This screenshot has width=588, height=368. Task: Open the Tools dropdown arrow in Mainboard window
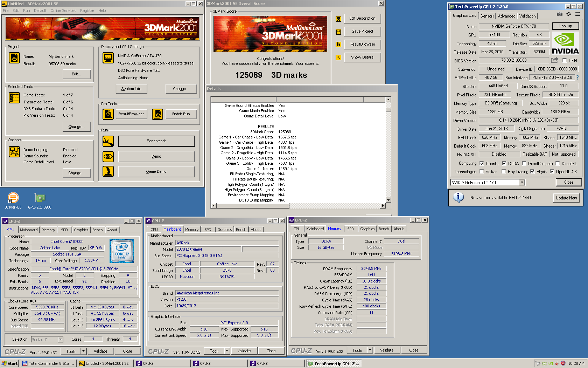(x=227, y=351)
